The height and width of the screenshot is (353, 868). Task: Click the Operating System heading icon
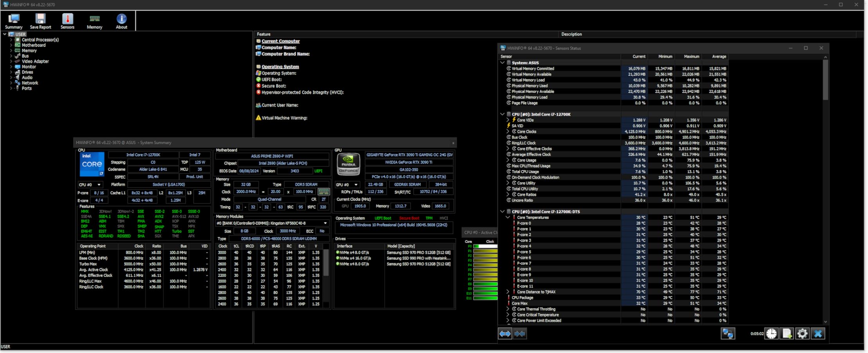(258, 67)
